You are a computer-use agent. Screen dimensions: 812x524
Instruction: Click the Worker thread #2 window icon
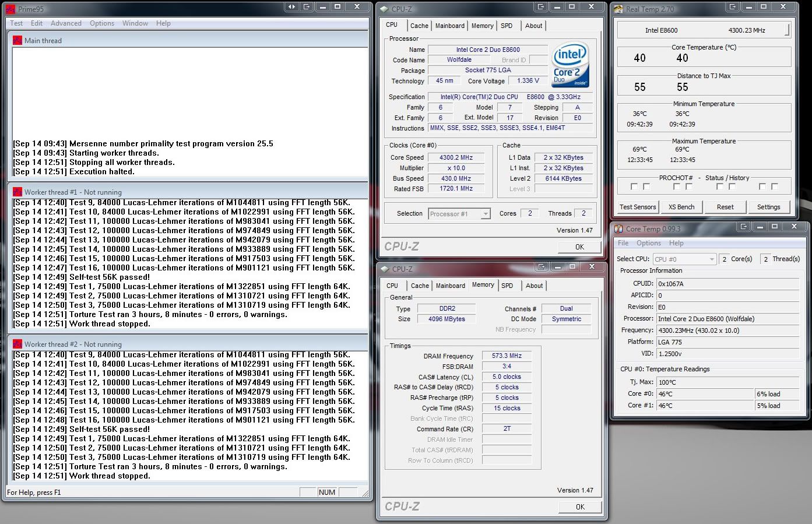pyautogui.click(x=17, y=344)
